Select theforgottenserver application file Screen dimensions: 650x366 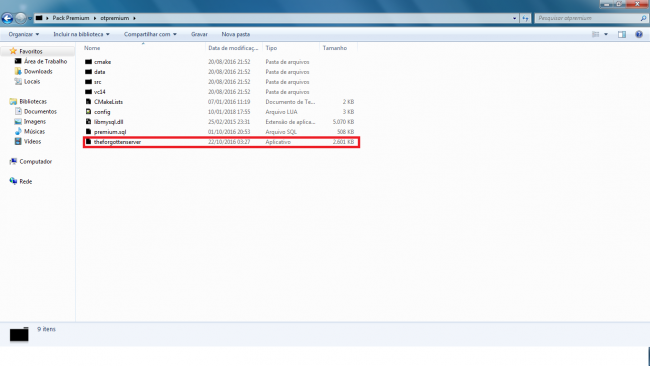[x=117, y=142]
